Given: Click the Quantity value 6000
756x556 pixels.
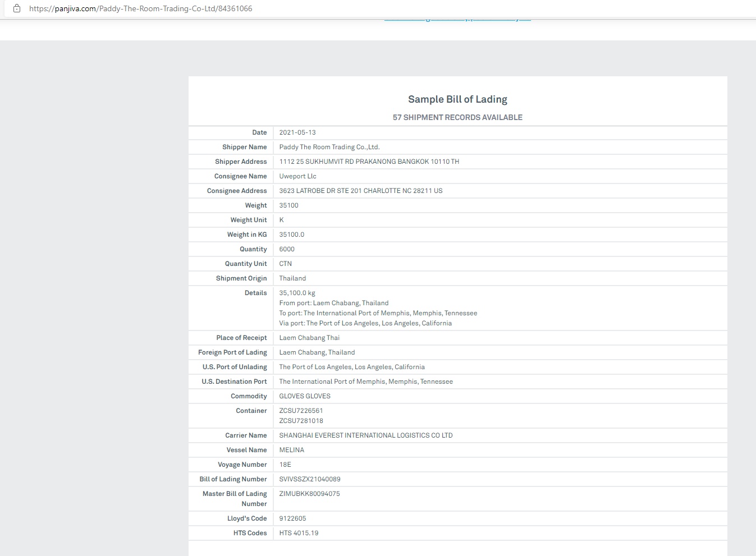Looking at the screenshot, I should click(x=287, y=249).
